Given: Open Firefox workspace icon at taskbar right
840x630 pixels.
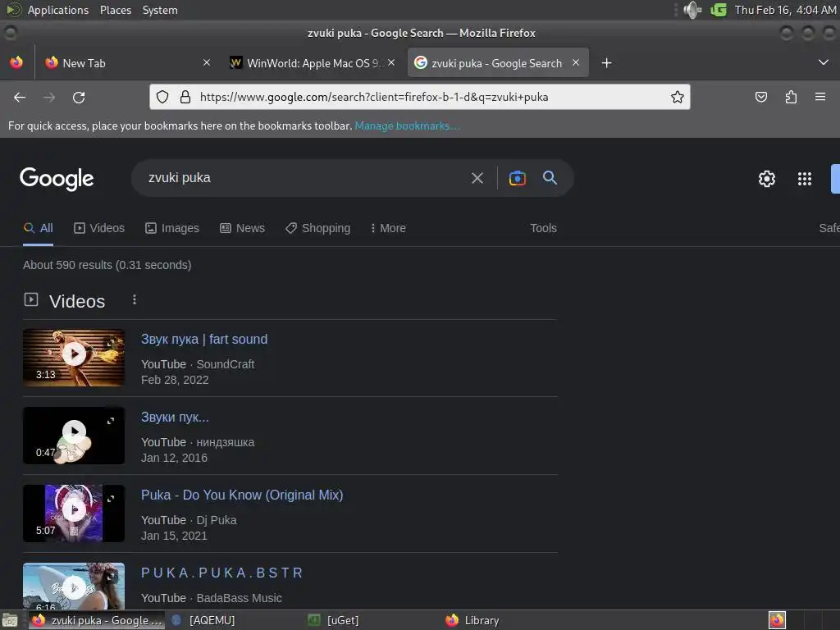Looking at the screenshot, I should (777, 620).
